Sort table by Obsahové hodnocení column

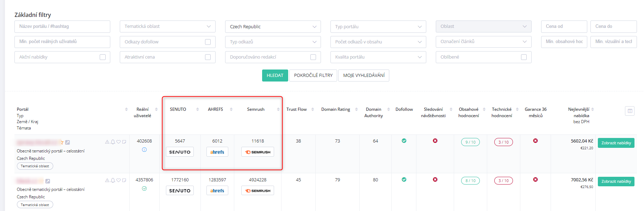(484, 109)
